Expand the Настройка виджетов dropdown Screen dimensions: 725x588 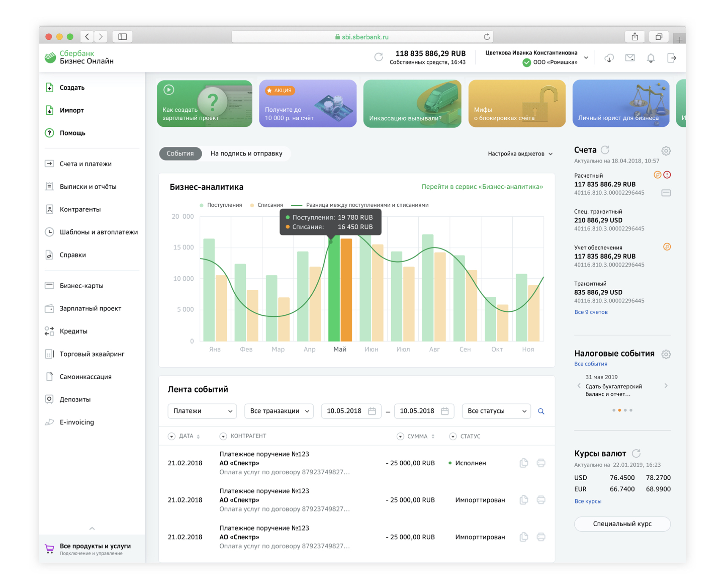coord(520,154)
